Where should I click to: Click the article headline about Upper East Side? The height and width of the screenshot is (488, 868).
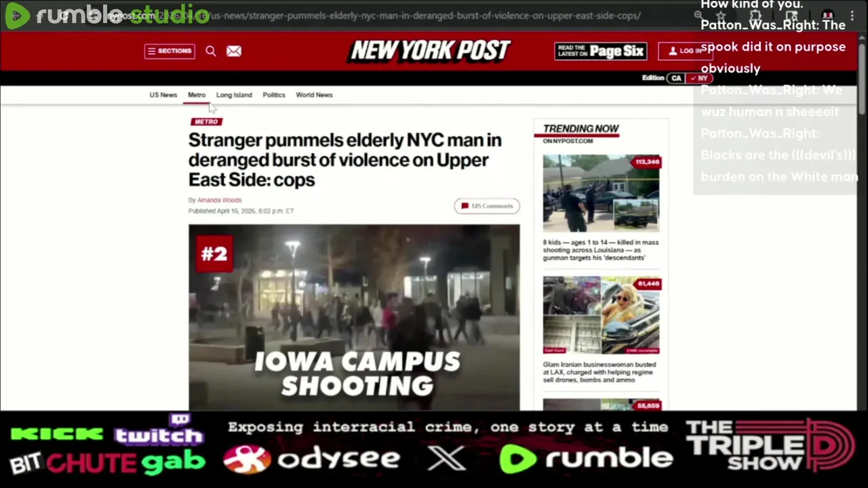pyautogui.click(x=345, y=160)
